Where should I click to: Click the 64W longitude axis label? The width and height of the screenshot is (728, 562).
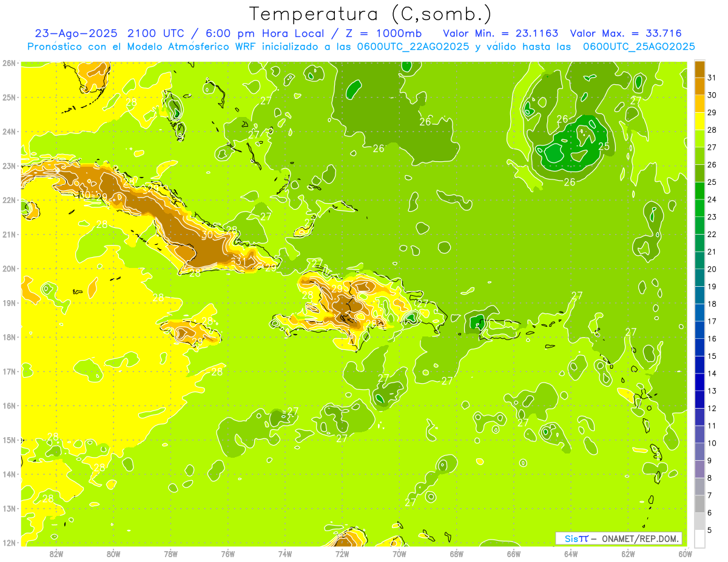[x=571, y=553]
